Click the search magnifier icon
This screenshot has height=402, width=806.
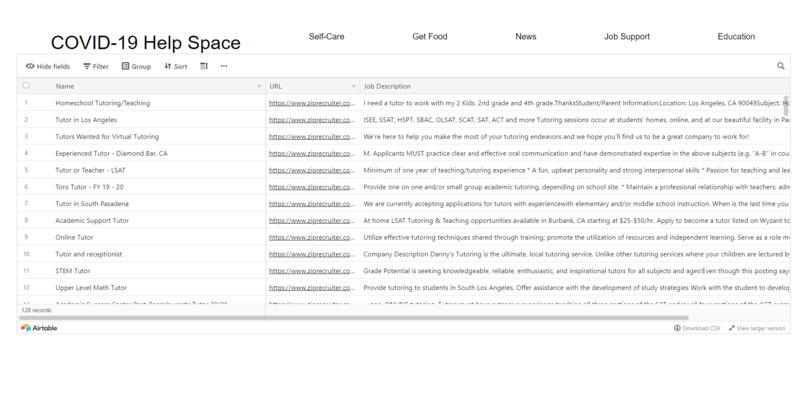coord(781,66)
